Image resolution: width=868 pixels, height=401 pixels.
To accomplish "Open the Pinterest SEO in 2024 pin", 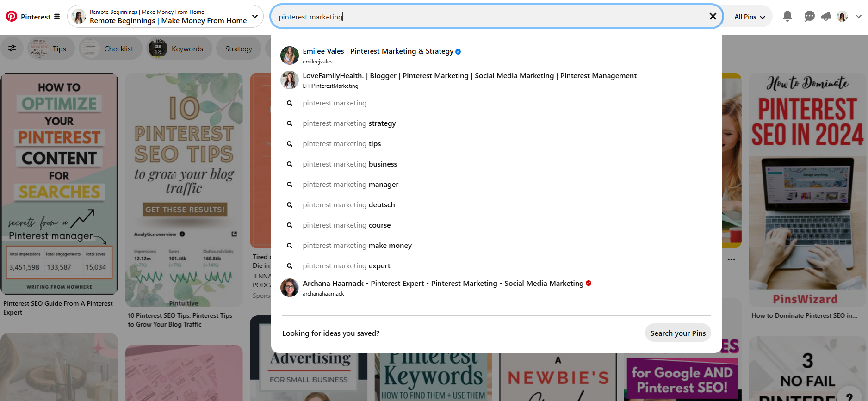I will (807, 190).
